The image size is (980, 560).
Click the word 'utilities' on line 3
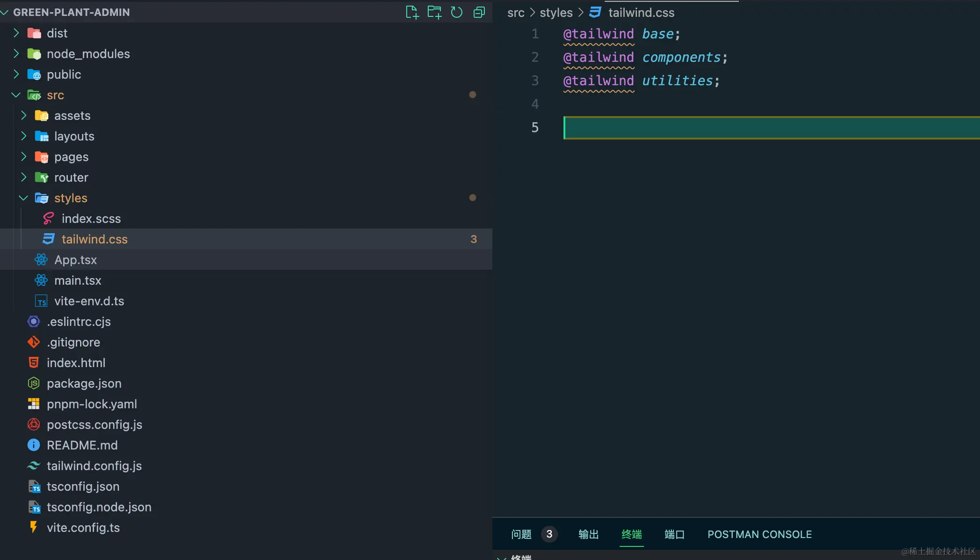pyautogui.click(x=677, y=81)
